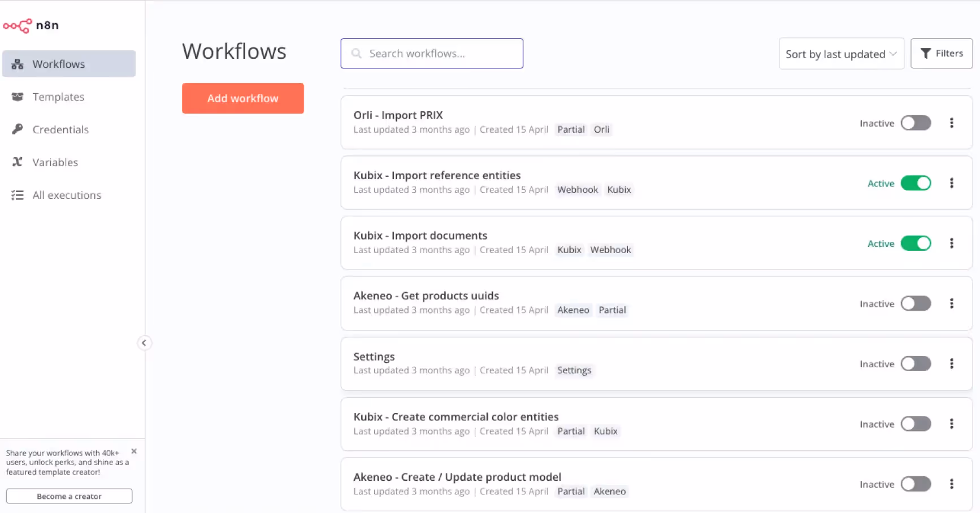980x513 pixels.
Task: Open Akeneo - Get products uuids workflow
Action: coord(426,296)
